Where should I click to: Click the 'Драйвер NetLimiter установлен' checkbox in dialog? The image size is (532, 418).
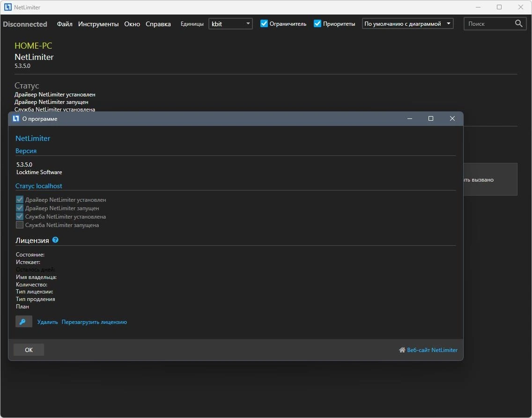20,199
